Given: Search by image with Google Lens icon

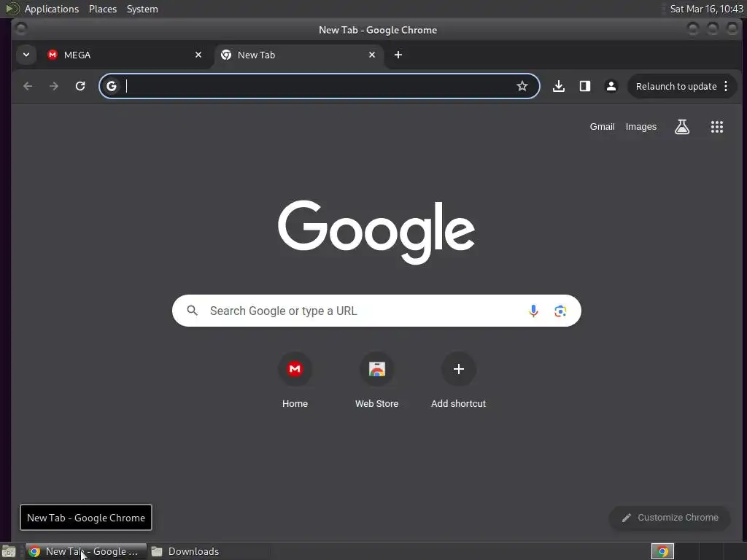Looking at the screenshot, I should (560, 311).
